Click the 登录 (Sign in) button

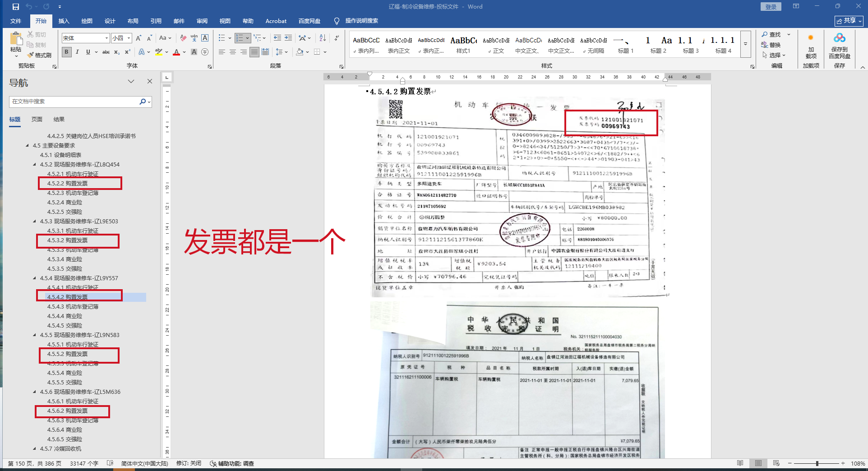pos(771,7)
